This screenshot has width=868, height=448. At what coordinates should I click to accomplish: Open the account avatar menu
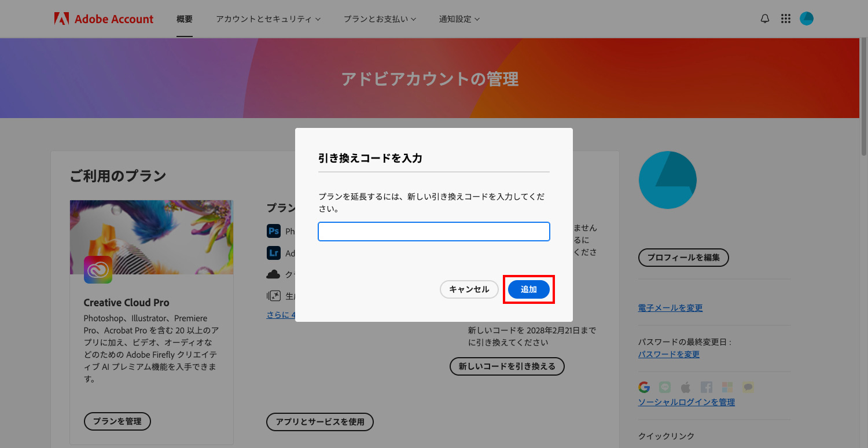coord(807,18)
